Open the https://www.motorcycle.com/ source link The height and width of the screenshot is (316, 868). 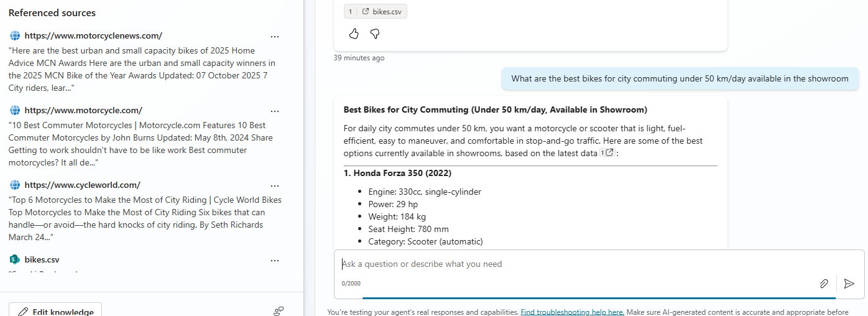point(83,111)
